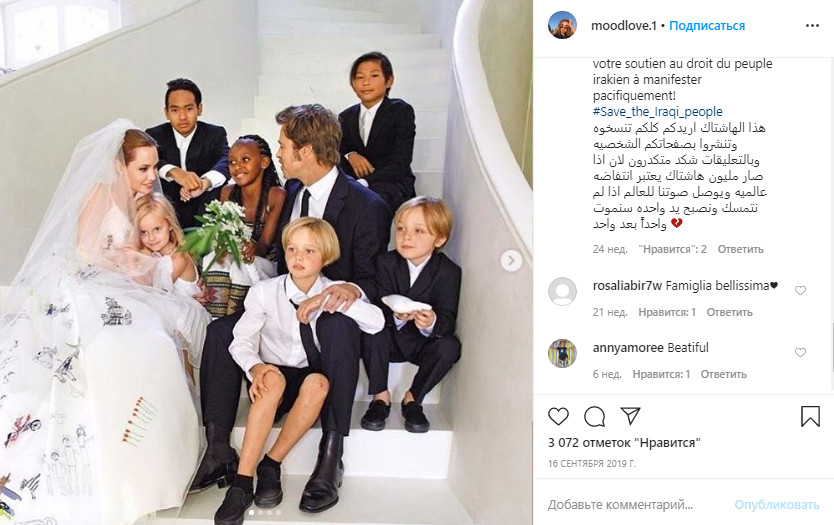
Task: Open the annyamoree profile picture
Action: (562, 353)
